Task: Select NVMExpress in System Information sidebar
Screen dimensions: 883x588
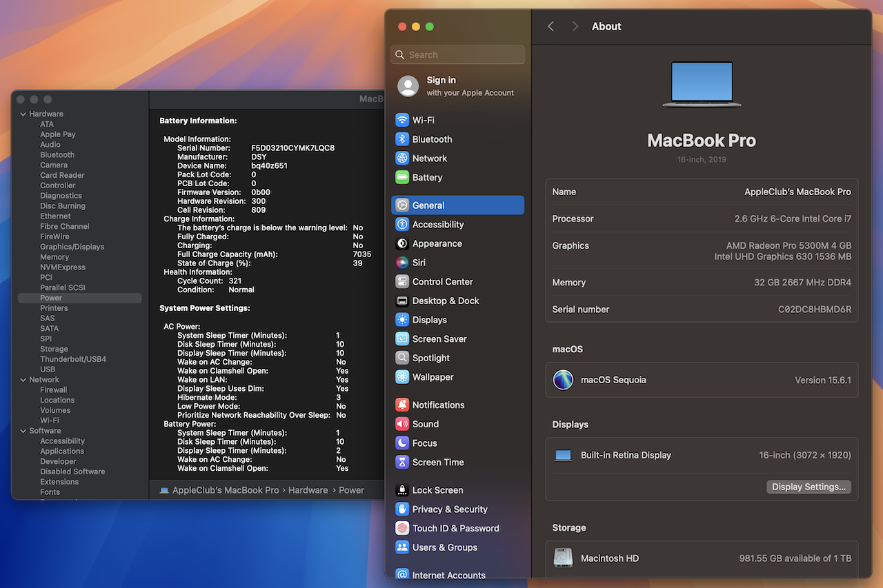Action: tap(63, 267)
